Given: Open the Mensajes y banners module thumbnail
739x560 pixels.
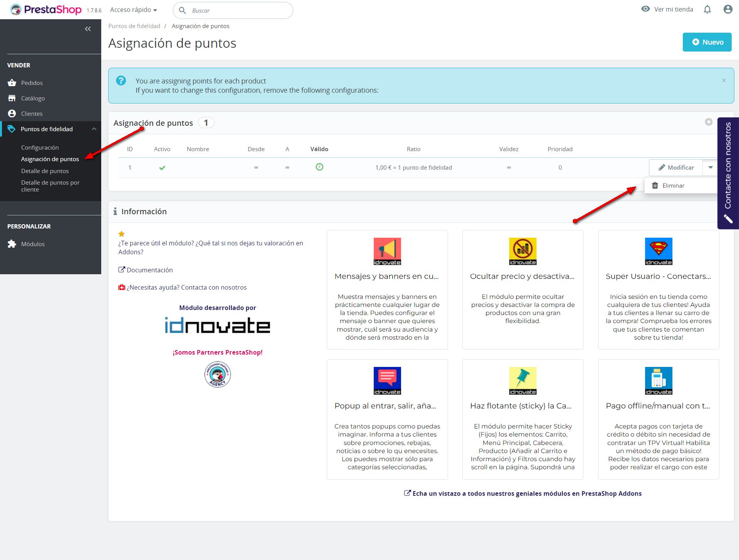Looking at the screenshot, I should pos(387,251).
